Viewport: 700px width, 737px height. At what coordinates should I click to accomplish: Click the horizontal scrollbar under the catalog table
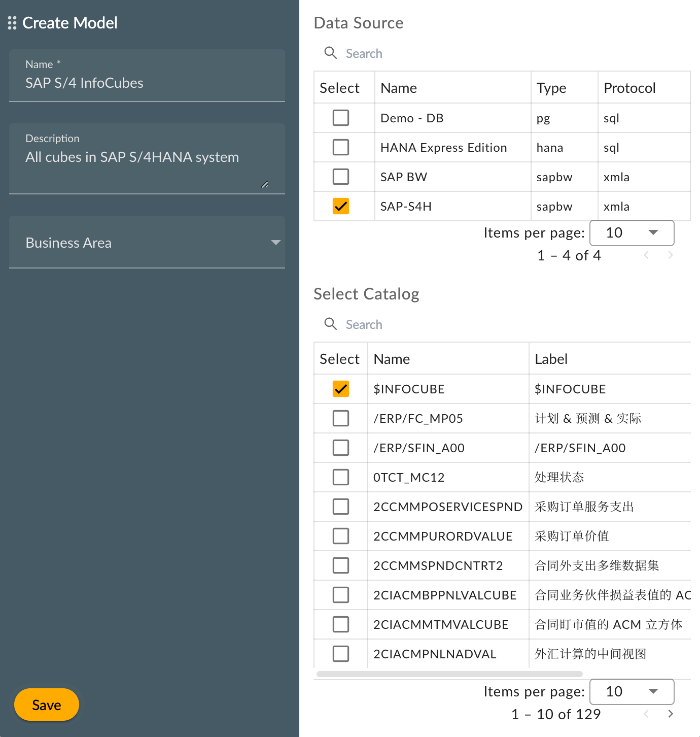coord(449,674)
